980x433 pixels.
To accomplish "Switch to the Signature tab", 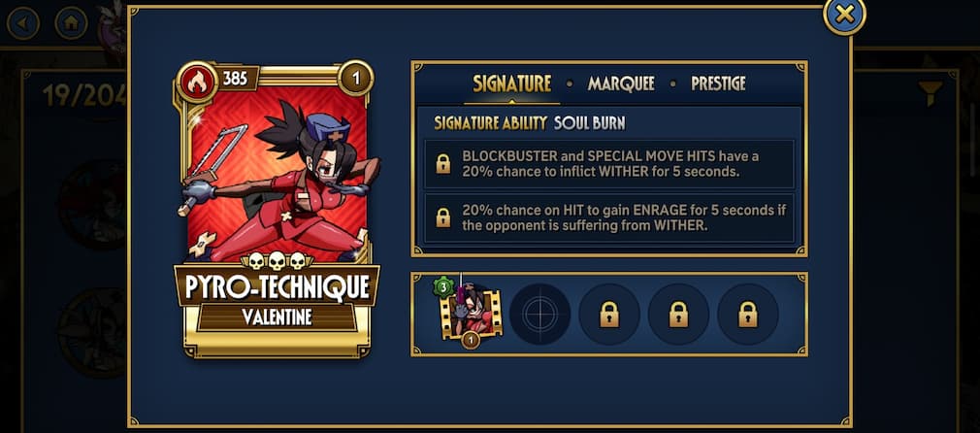I will tap(512, 83).
